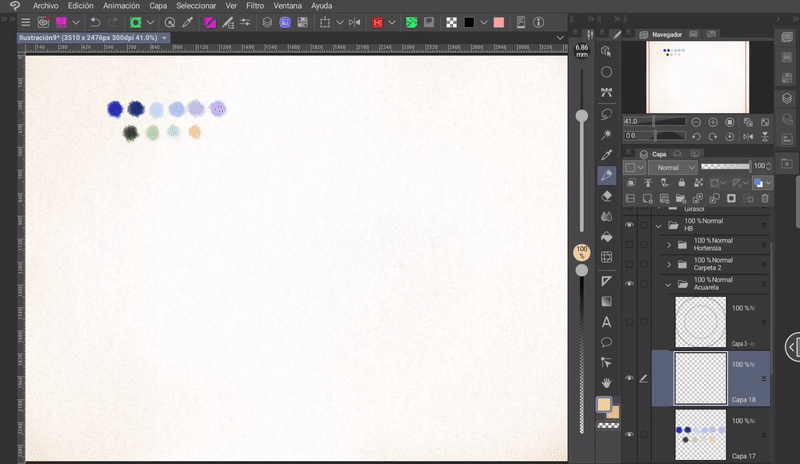Click New layer folder icon
The height and width of the screenshot is (464, 800).
681,199
